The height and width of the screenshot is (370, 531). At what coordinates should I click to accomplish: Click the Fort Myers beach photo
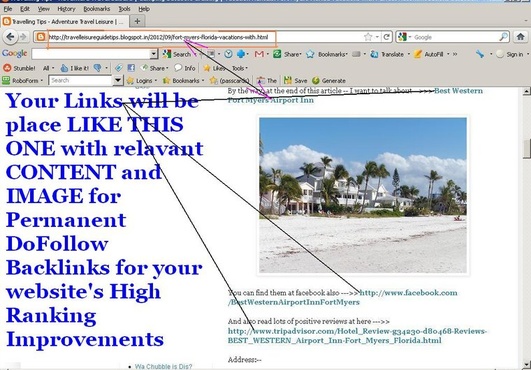tap(363, 195)
